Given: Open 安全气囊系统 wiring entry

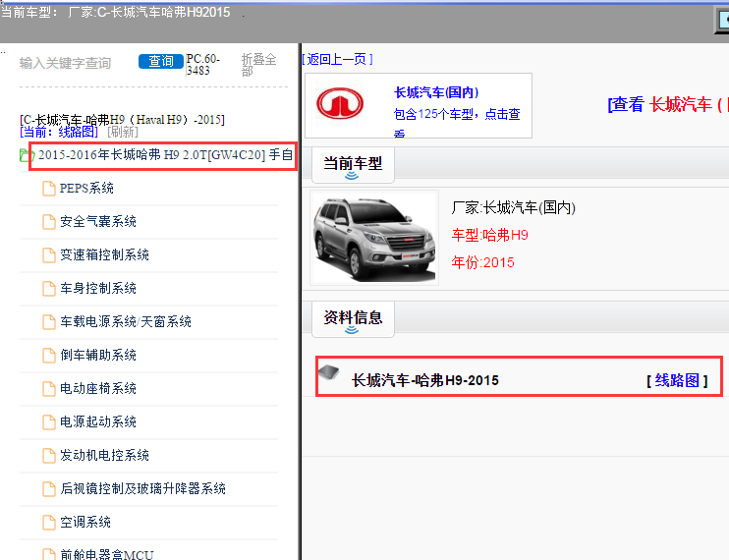Looking at the screenshot, I should (x=98, y=222).
